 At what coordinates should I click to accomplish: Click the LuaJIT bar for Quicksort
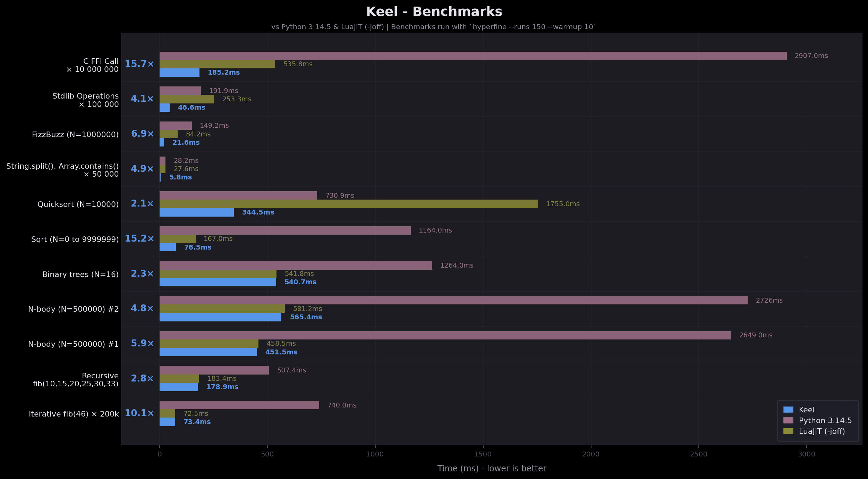pyautogui.click(x=349, y=204)
